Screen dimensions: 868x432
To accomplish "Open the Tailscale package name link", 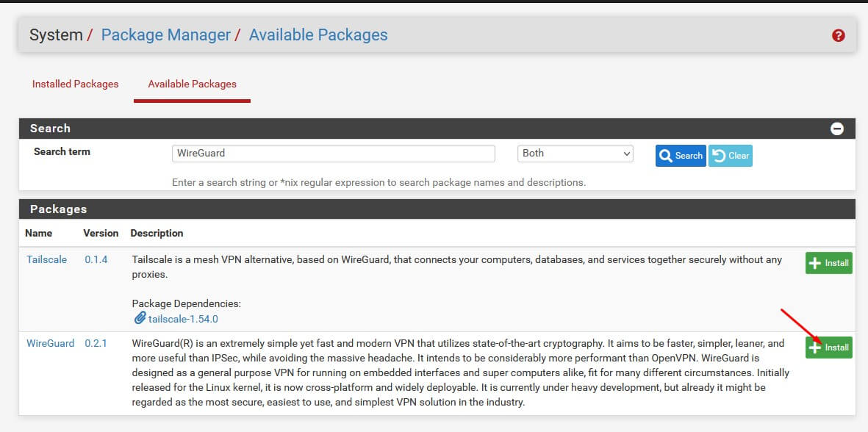I will tap(46, 259).
